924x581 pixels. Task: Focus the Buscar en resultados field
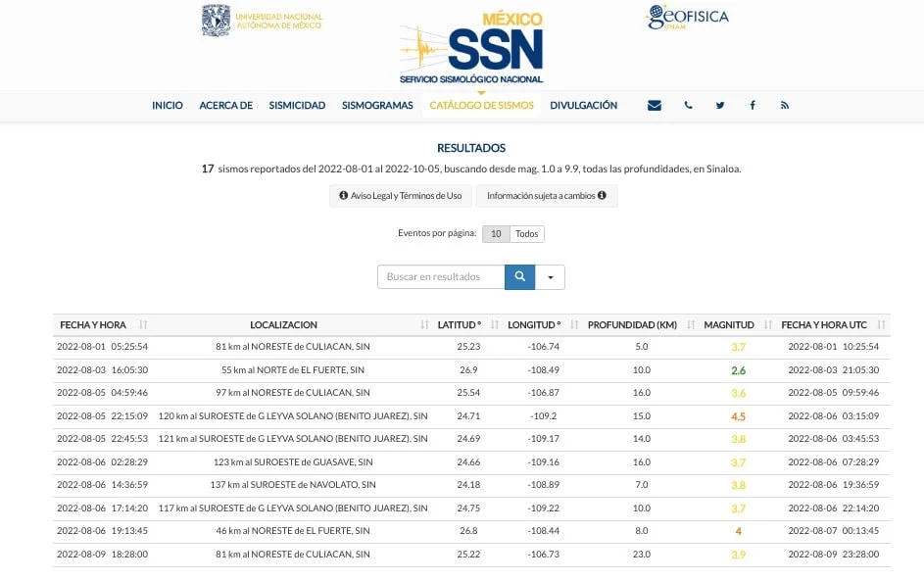coord(441,277)
